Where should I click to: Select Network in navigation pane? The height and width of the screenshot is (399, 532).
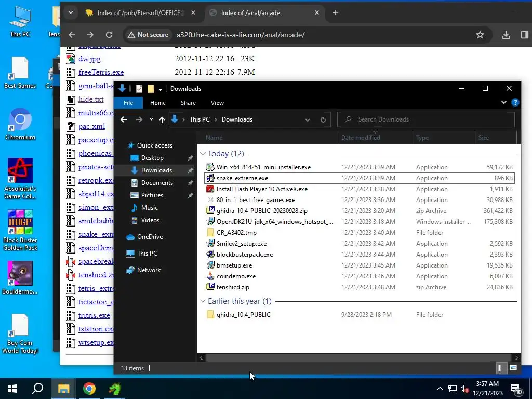(149, 270)
